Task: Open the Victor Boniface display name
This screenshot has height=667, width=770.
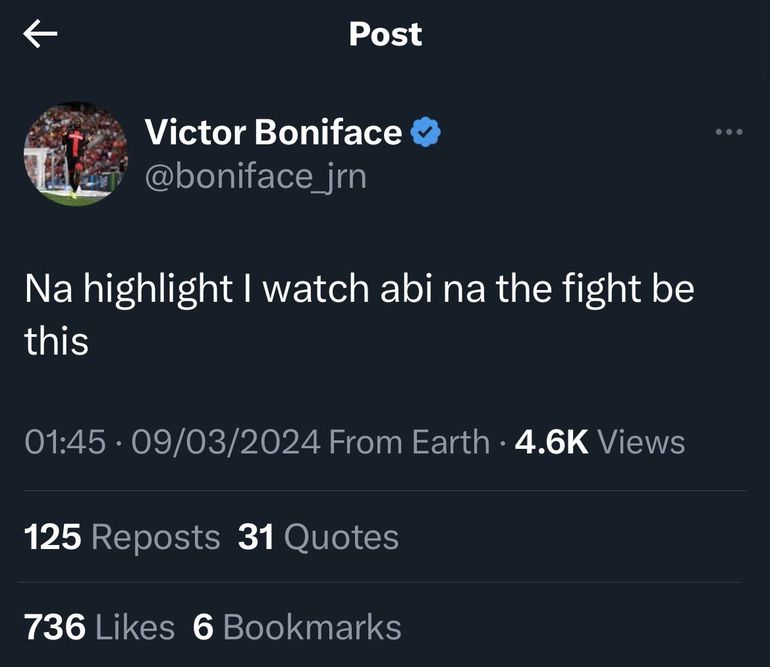Action: click(273, 132)
